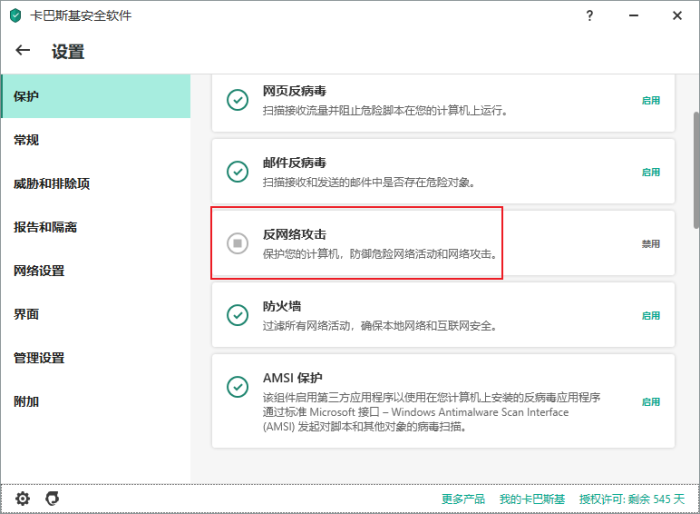Click the 防火墙 description text
This screenshot has width=700, height=514.
click(x=379, y=326)
